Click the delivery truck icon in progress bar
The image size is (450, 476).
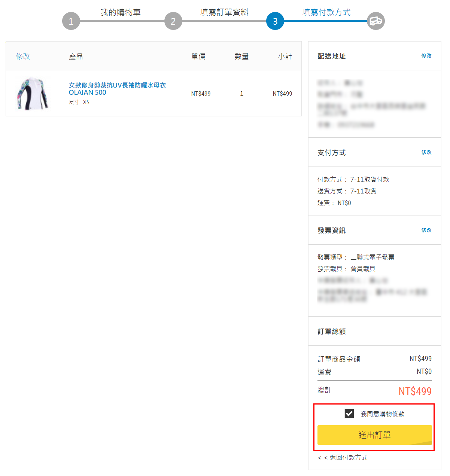pyautogui.click(x=375, y=21)
